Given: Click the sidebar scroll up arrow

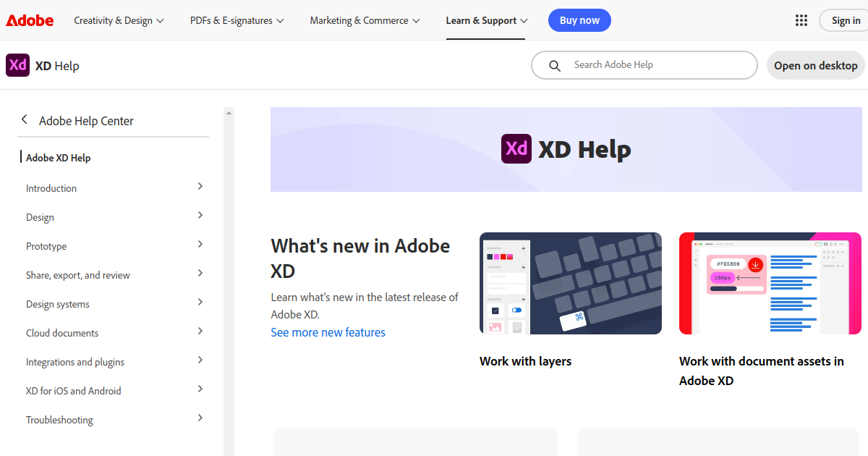Looking at the screenshot, I should pyautogui.click(x=229, y=113).
